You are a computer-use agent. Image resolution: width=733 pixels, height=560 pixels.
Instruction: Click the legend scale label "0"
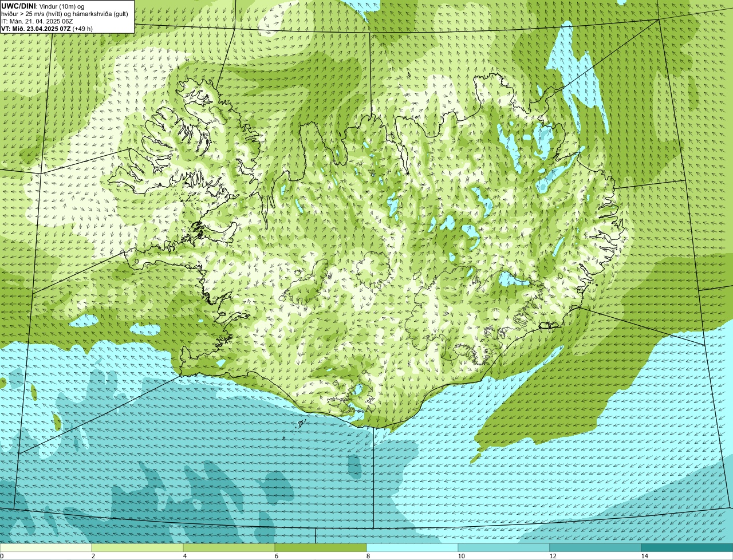click(x=2, y=556)
